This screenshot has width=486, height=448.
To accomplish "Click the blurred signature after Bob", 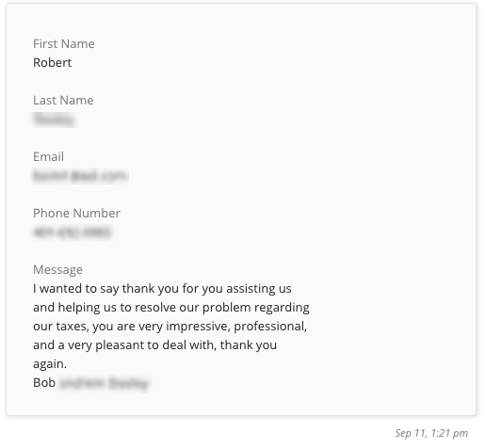I will tap(104, 383).
